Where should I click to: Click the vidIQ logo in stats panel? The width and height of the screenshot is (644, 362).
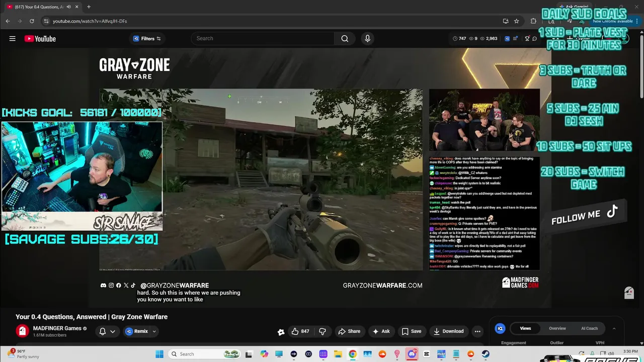point(500,328)
